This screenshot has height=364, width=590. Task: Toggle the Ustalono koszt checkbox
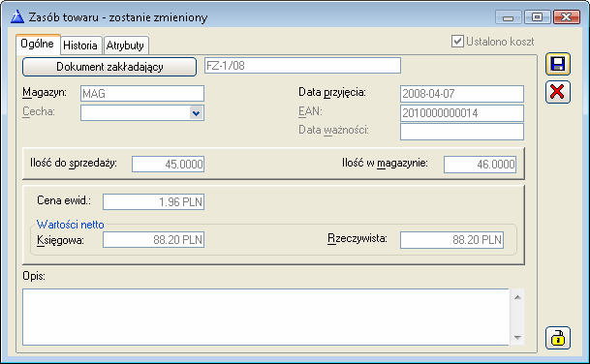(x=457, y=41)
